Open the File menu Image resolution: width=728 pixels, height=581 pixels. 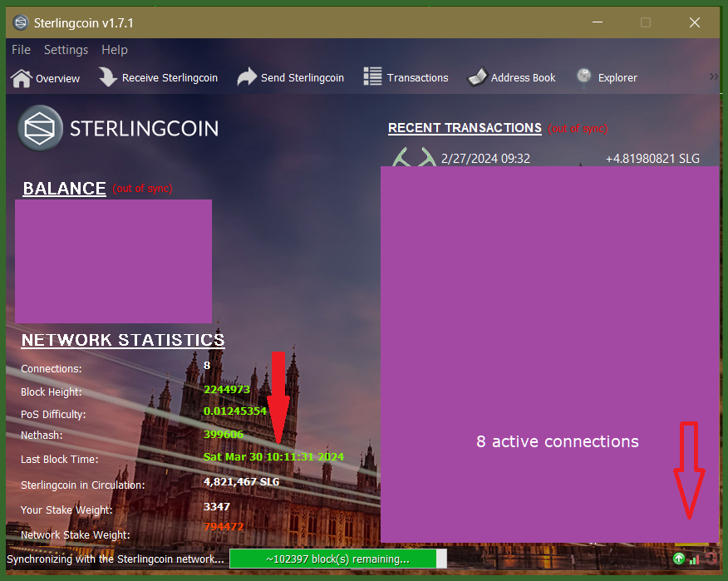[21, 50]
